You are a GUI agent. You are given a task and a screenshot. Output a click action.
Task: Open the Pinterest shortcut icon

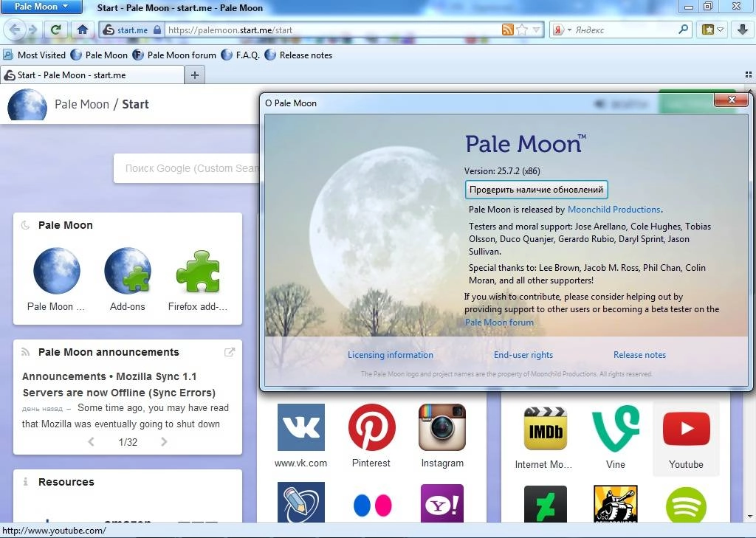point(371,427)
